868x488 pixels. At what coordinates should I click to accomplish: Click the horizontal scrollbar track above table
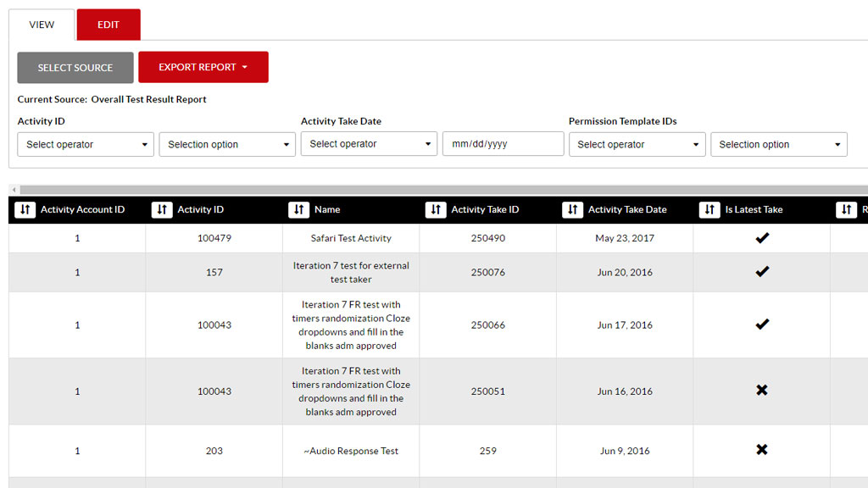pos(442,190)
